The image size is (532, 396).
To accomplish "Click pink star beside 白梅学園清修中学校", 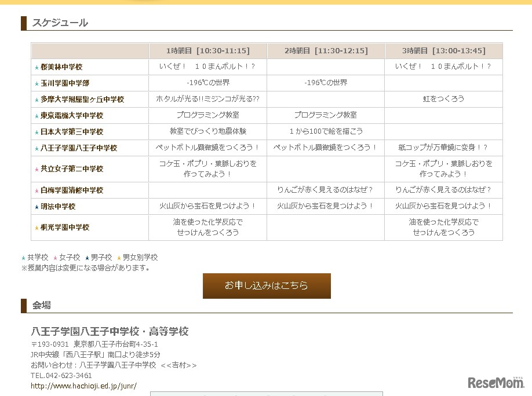I will click(37, 191).
